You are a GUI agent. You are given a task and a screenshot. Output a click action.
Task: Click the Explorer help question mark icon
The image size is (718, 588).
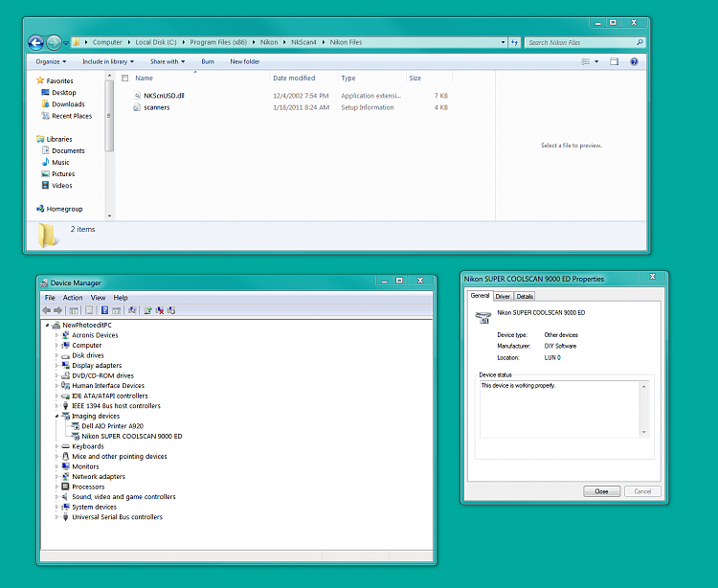coord(634,61)
